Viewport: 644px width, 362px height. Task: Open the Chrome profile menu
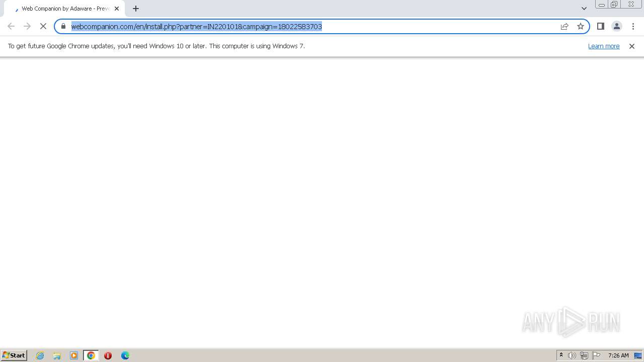(x=617, y=26)
